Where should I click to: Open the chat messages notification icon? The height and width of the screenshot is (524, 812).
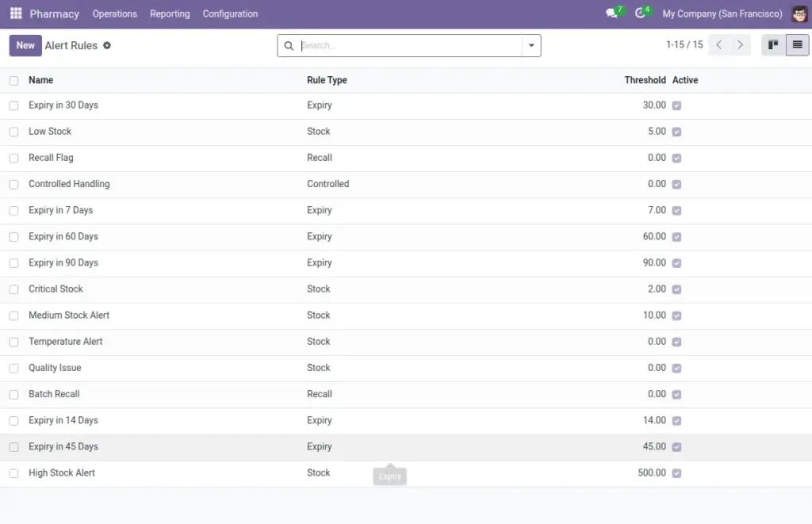(612, 13)
